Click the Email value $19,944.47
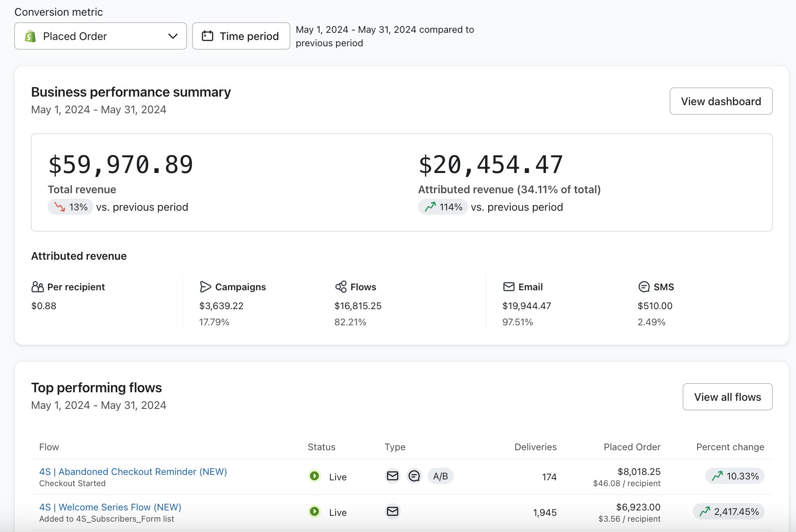This screenshot has width=796, height=532. (x=526, y=306)
